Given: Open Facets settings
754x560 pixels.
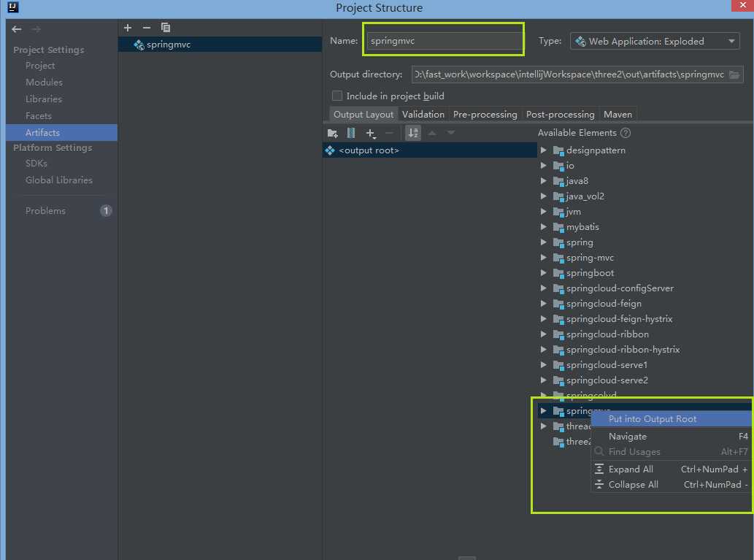Looking at the screenshot, I should 39,116.
